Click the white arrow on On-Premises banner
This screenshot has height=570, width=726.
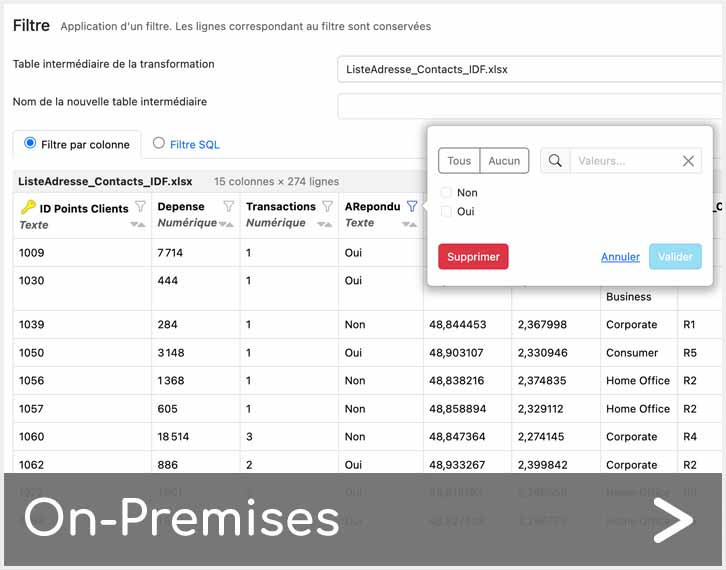click(x=672, y=521)
